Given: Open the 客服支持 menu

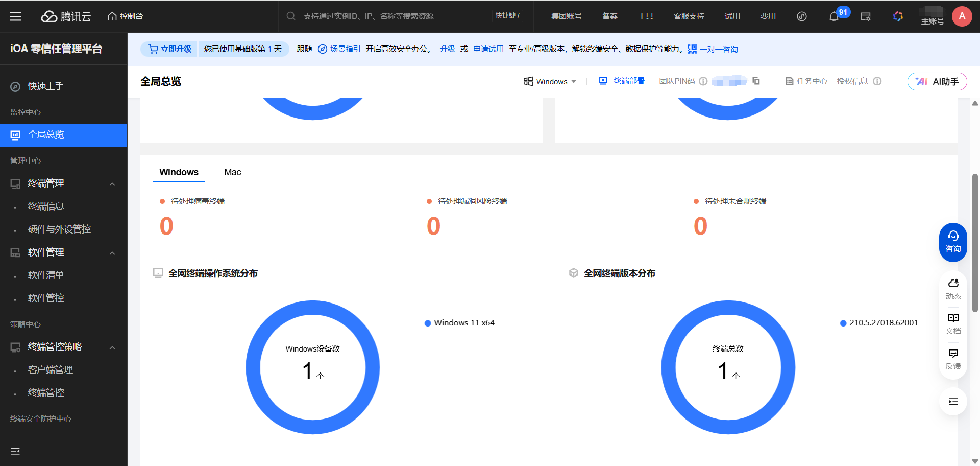Looking at the screenshot, I should (x=689, y=16).
